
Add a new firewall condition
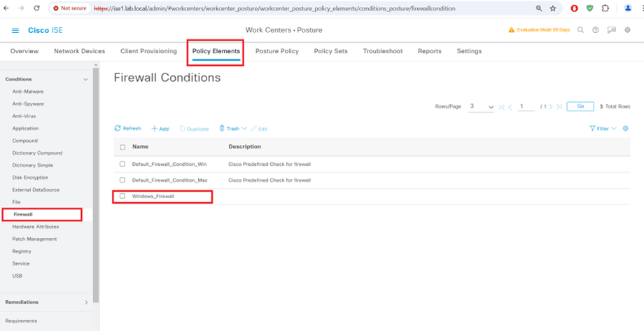160,129
